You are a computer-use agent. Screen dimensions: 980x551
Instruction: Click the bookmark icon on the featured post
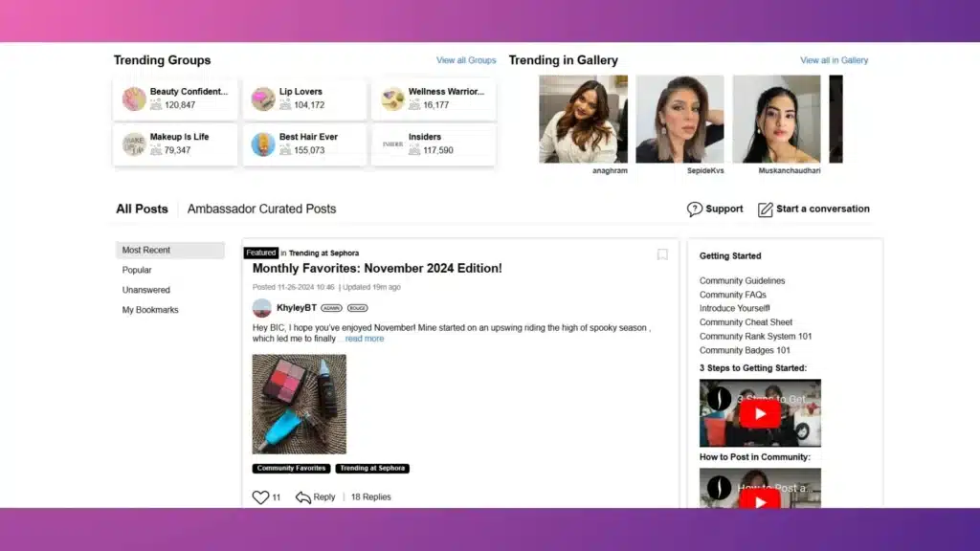click(x=662, y=253)
